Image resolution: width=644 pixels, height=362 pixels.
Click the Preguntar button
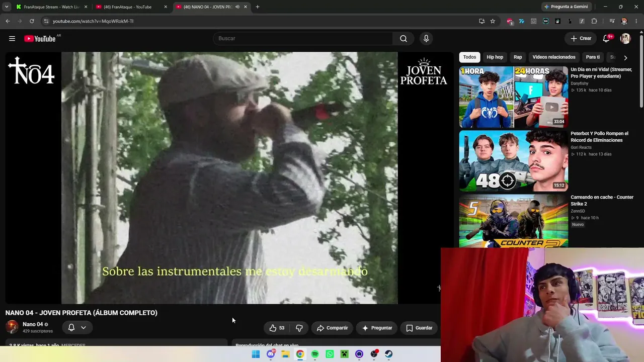click(377, 328)
